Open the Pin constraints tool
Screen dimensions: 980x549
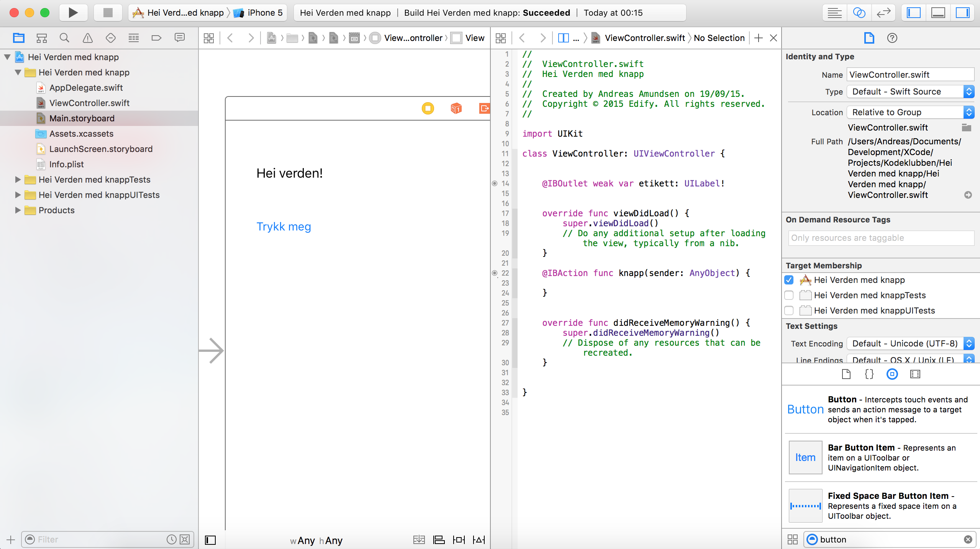click(x=459, y=540)
